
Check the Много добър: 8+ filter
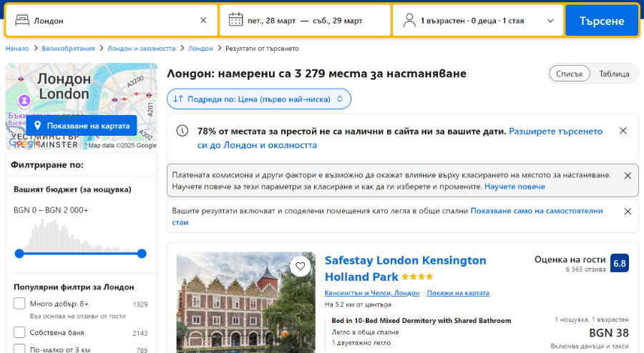point(19,304)
